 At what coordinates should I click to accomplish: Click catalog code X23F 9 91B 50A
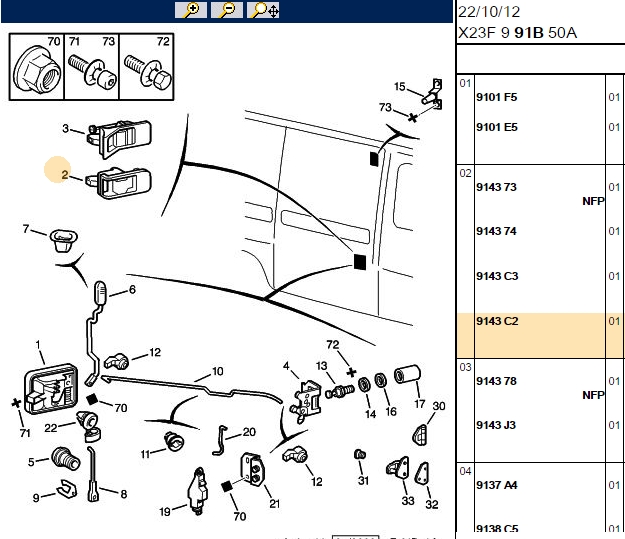517,33
